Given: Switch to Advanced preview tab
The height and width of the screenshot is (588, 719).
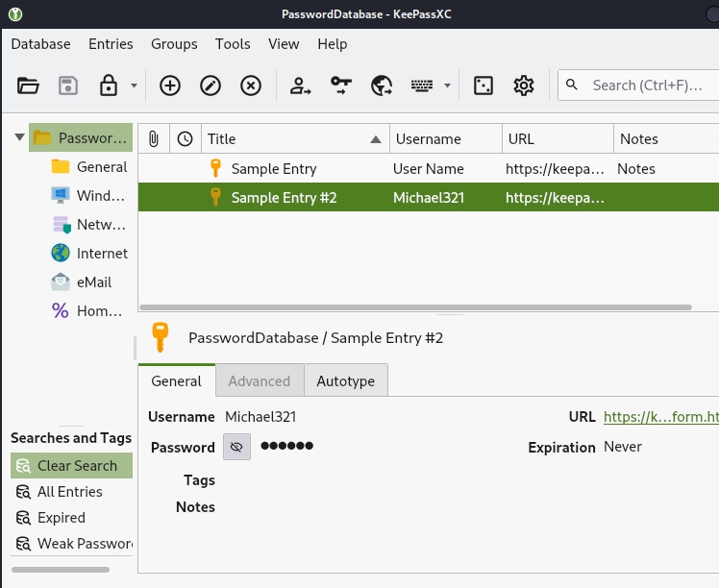Looking at the screenshot, I should (x=260, y=380).
